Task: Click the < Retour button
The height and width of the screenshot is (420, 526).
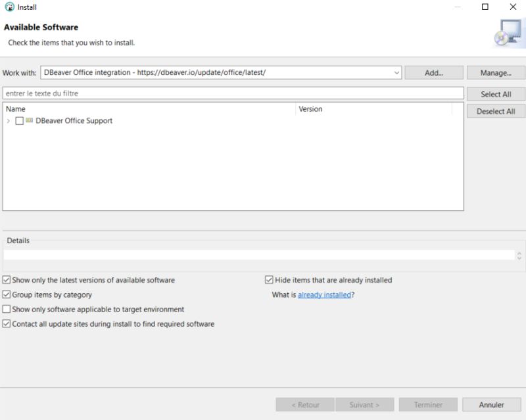Action: click(x=305, y=405)
